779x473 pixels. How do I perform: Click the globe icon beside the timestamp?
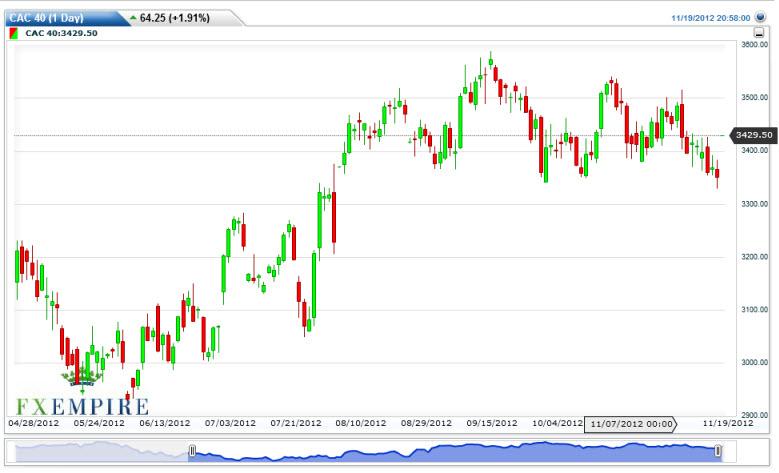[x=760, y=17]
